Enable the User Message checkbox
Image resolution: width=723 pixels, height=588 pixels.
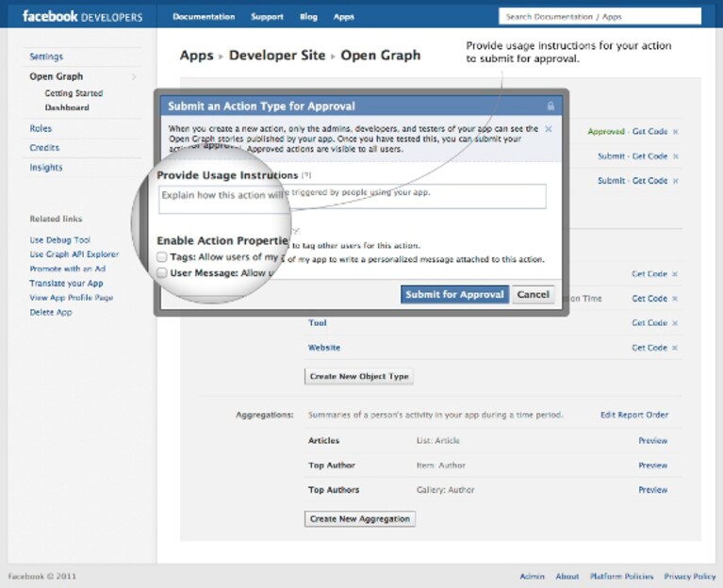[161, 273]
